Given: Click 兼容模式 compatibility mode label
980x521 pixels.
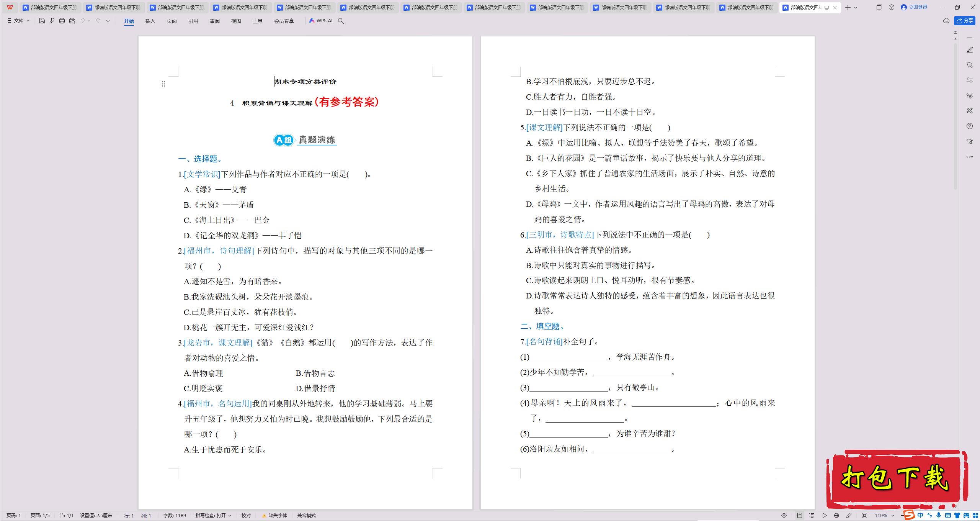Looking at the screenshot, I should (307, 516).
